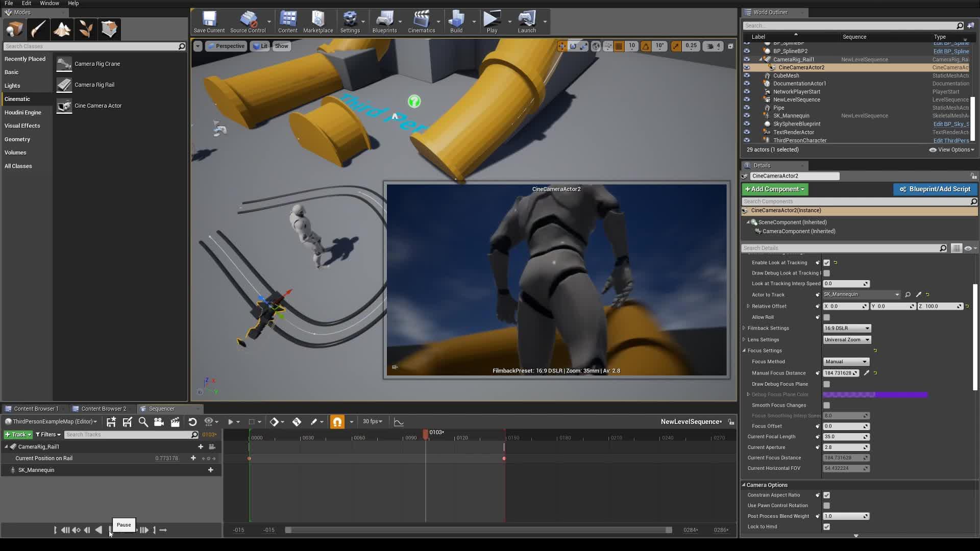This screenshot has width=980, height=551.
Task: Click the Save Current toolbar icon
Action: click(208, 21)
